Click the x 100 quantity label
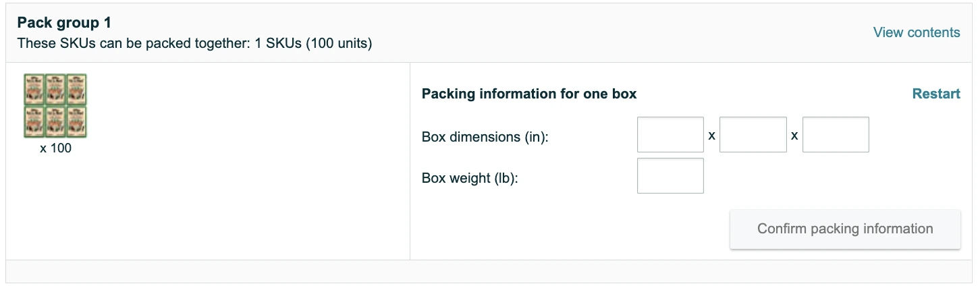The image size is (980, 290). point(55,148)
